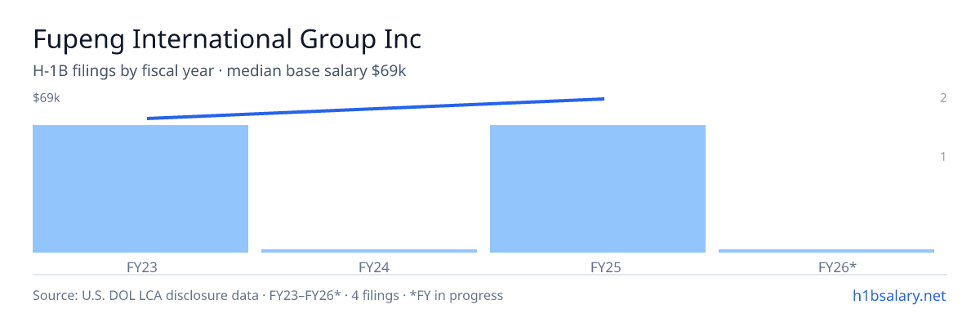Image resolution: width=980 pixels, height=327 pixels.
Task: Click the H-1B filings by fiscal year subtitle
Action: click(126, 71)
